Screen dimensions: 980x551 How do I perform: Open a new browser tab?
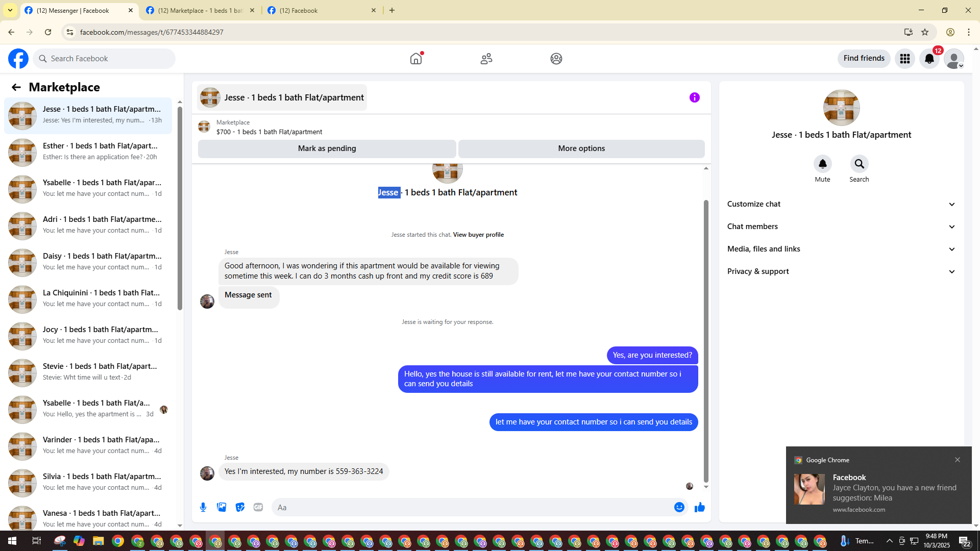click(x=392, y=10)
